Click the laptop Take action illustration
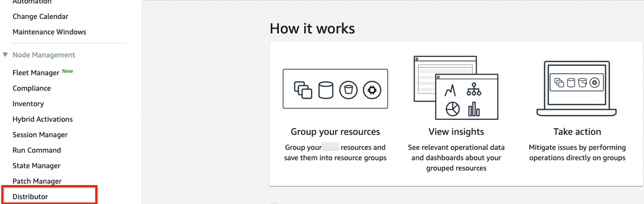644x204 pixels. (576, 89)
